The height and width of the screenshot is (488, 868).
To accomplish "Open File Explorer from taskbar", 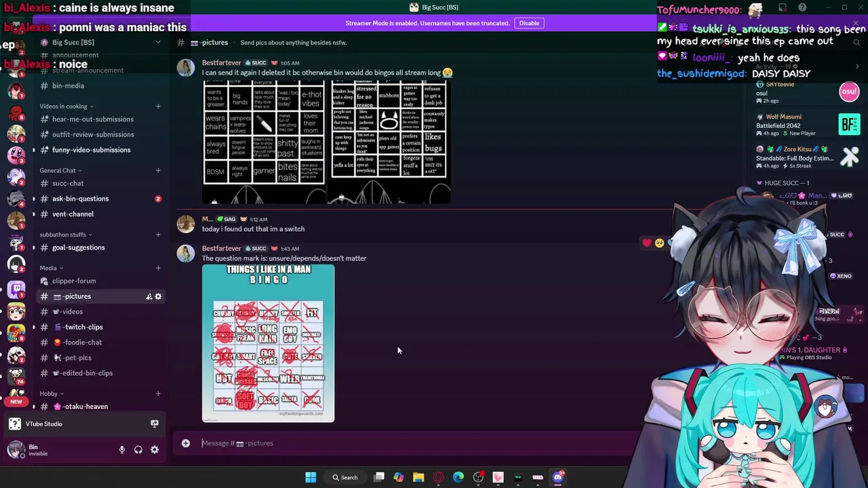I will click(x=418, y=477).
